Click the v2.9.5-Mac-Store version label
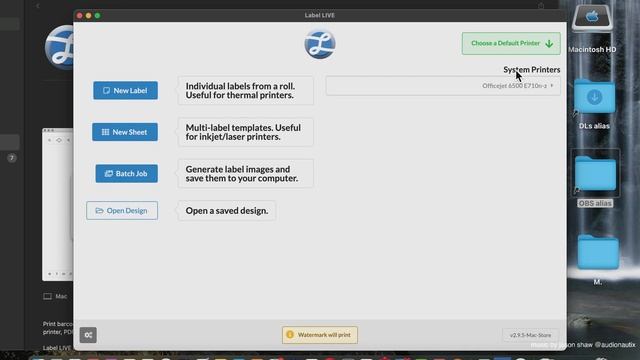The width and height of the screenshot is (640, 360). coord(530,335)
